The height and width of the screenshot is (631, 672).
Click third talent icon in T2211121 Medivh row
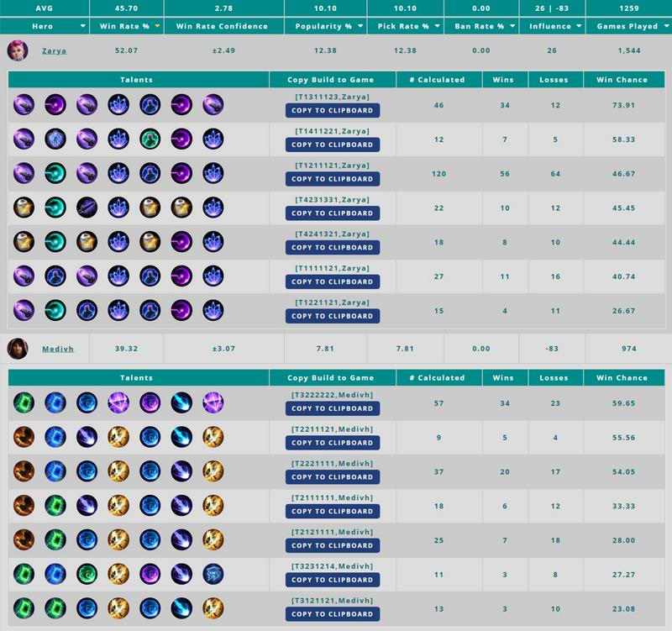tap(87, 437)
